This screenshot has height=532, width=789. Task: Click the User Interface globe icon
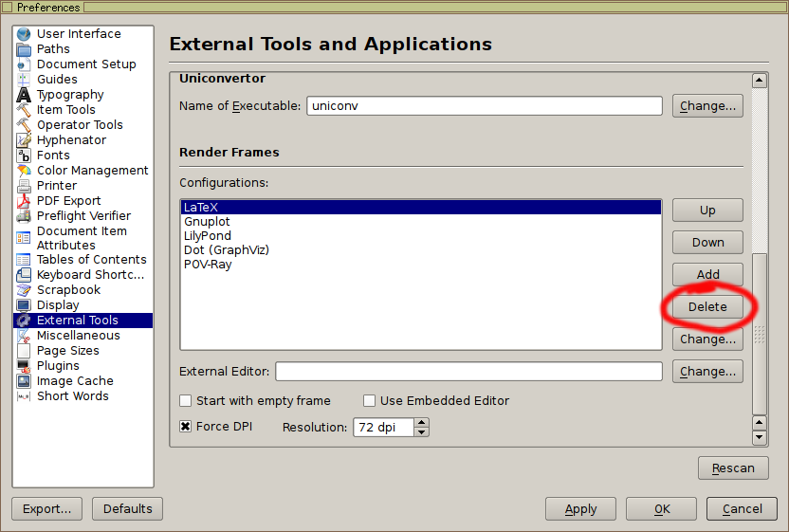pyautogui.click(x=24, y=34)
